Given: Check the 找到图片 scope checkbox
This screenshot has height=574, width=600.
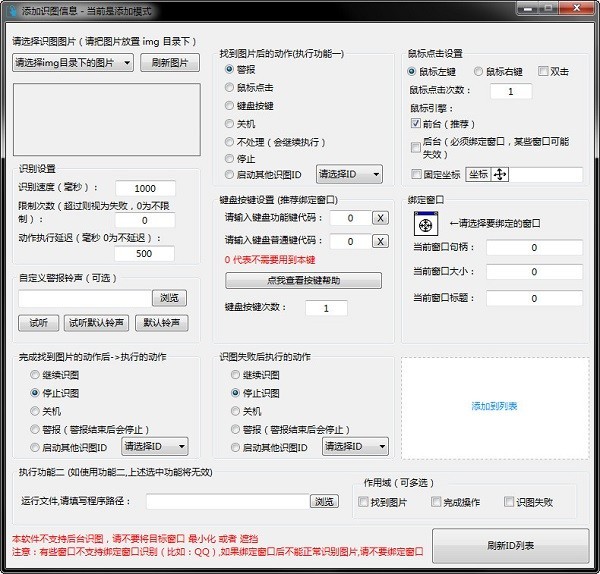Looking at the screenshot, I should 363,502.
